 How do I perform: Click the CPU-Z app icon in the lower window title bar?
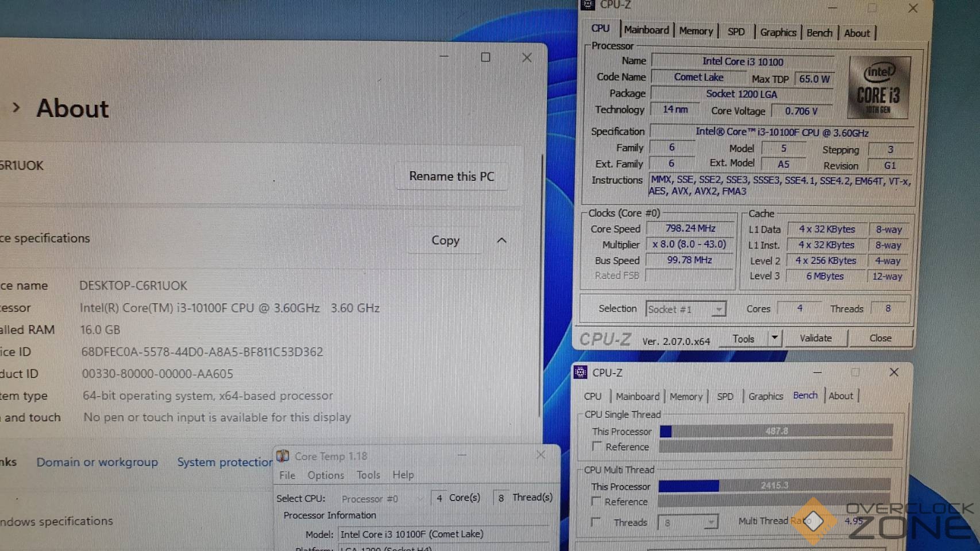click(580, 372)
